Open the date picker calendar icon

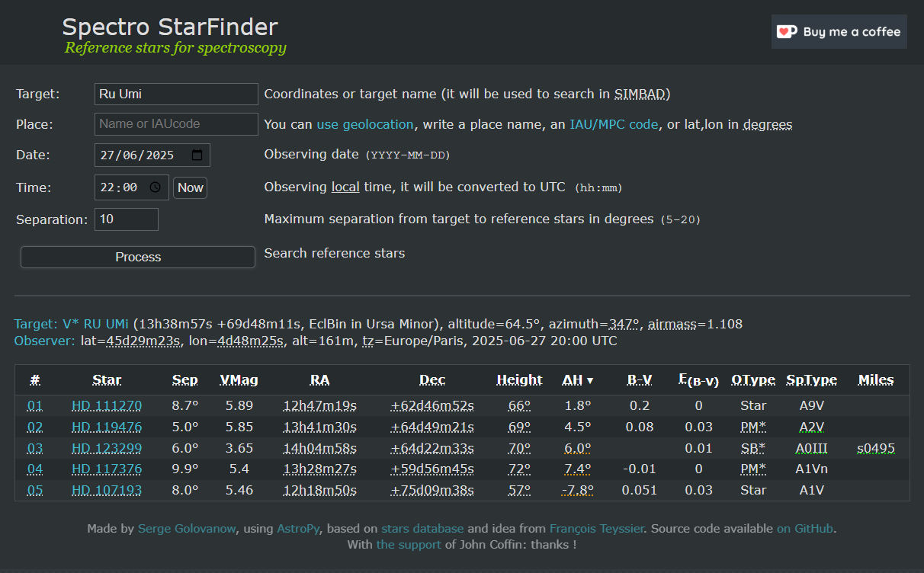click(x=197, y=155)
